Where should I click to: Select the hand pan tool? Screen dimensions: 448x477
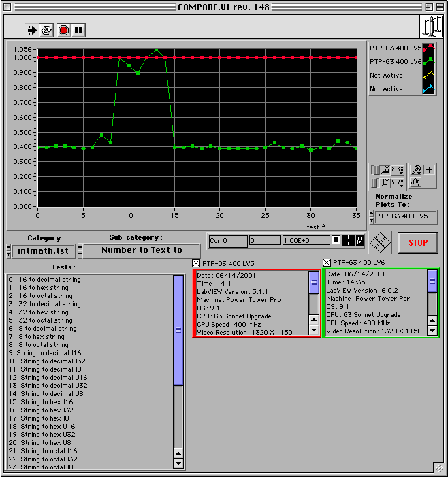415,182
